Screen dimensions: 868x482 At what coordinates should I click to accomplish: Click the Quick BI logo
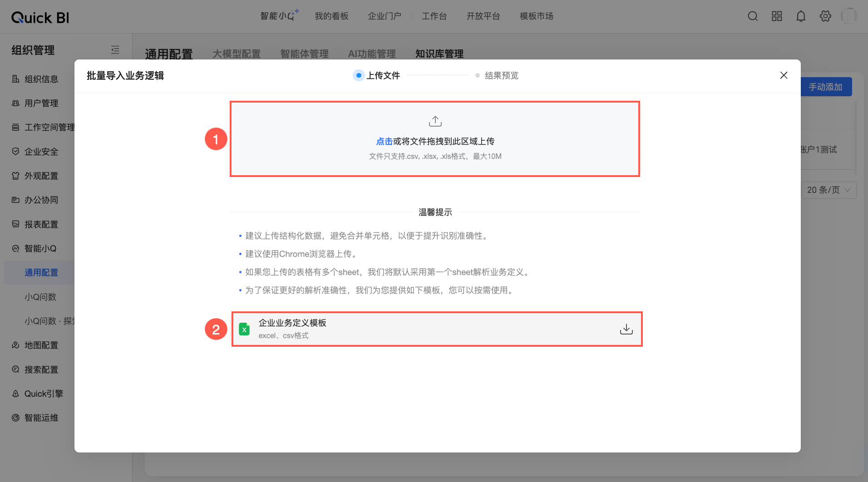pos(40,17)
